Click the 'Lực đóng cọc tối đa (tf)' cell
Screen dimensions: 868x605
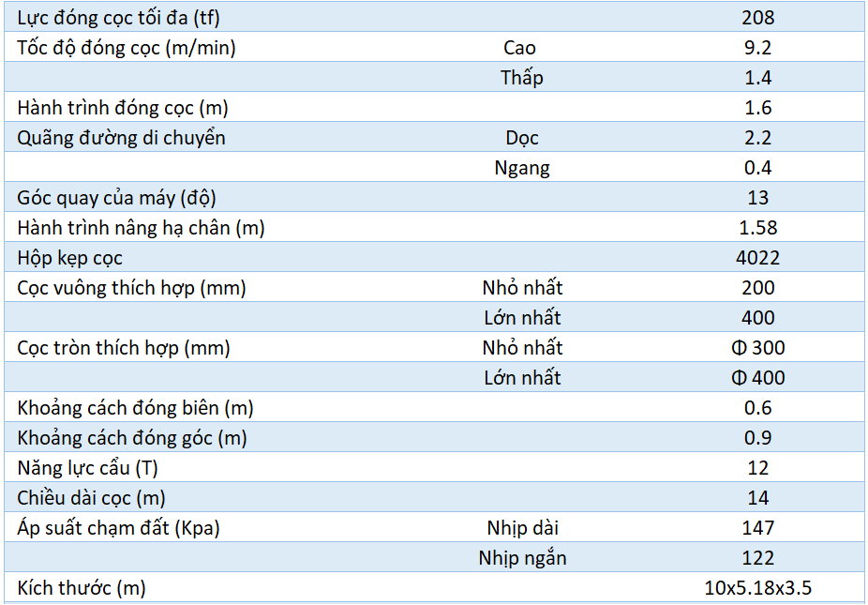click(x=119, y=18)
